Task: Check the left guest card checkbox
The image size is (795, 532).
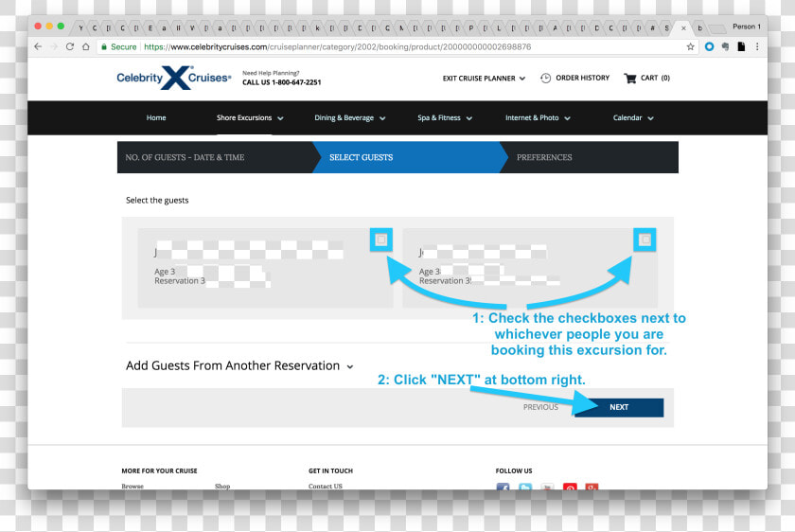Action: (x=381, y=239)
